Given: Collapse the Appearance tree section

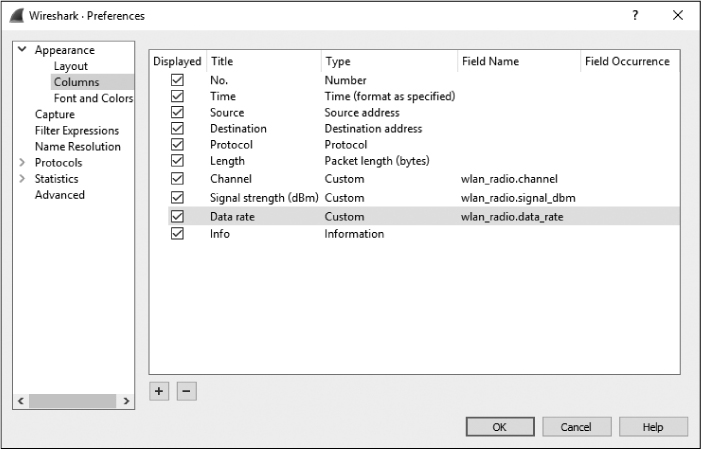Looking at the screenshot, I should pos(22,50).
